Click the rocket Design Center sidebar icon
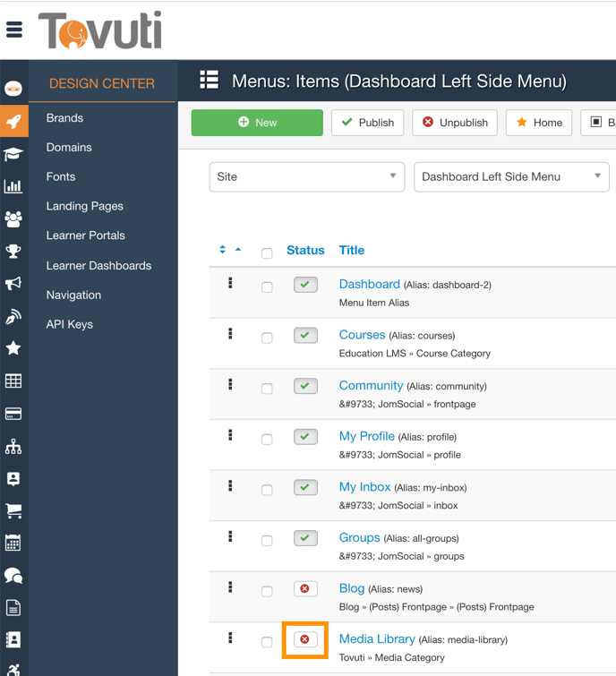The width and height of the screenshot is (616, 676). [13, 122]
